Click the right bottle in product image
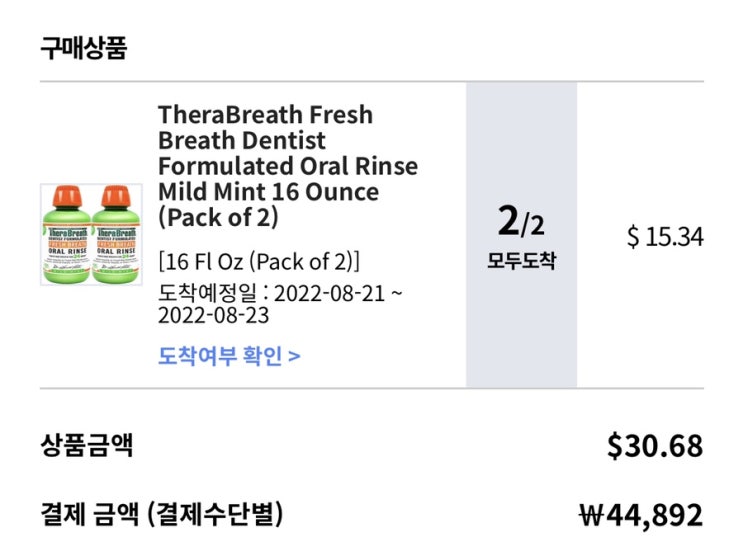 point(111,238)
